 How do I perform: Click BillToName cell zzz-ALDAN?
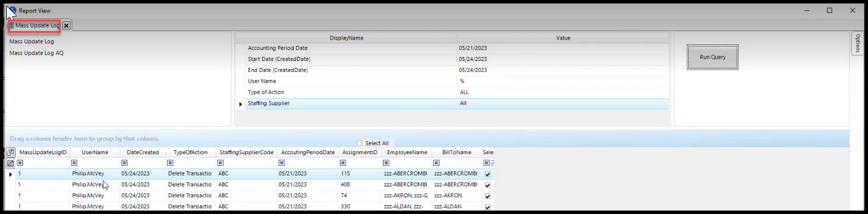457,207
